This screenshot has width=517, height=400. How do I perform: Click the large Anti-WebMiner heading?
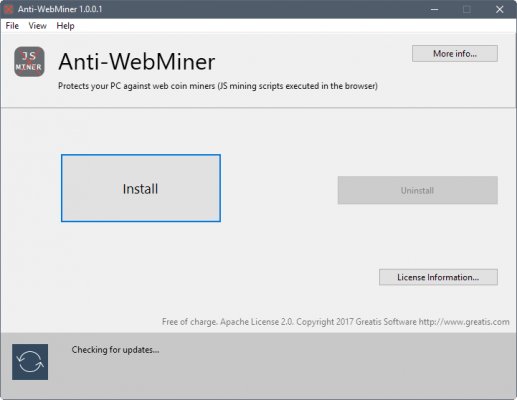(x=137, y=62)
